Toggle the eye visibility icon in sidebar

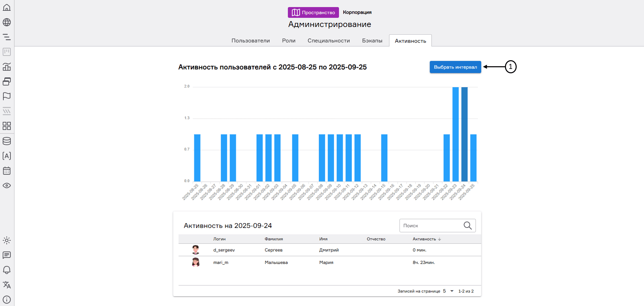[x=7, y=186]
